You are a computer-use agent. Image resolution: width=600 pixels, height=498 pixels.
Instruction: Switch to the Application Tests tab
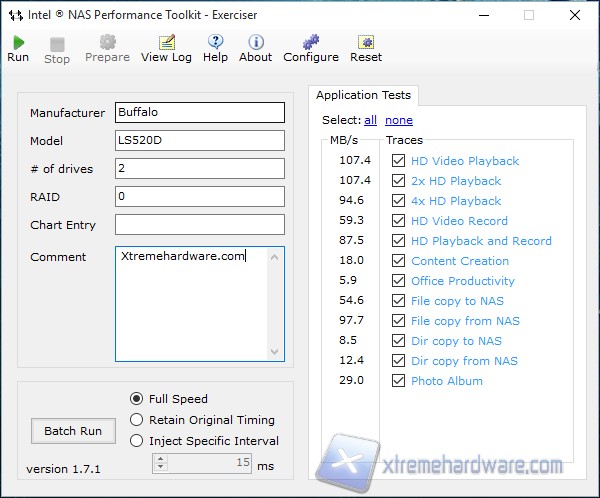tap(363, 96)
